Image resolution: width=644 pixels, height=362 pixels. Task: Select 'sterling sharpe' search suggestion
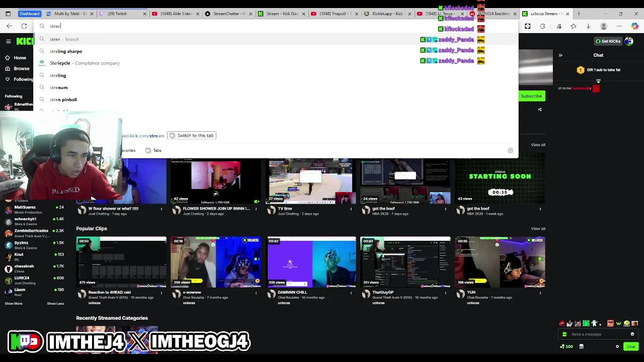pyautogui.click(x=276, y=51)
